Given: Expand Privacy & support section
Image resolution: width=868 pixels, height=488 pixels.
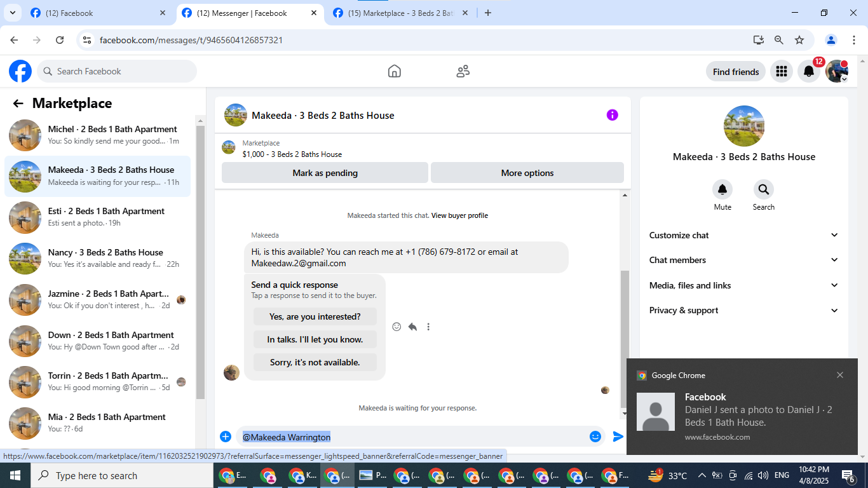Looking at the screenshot, I should (x=744, y=310).
